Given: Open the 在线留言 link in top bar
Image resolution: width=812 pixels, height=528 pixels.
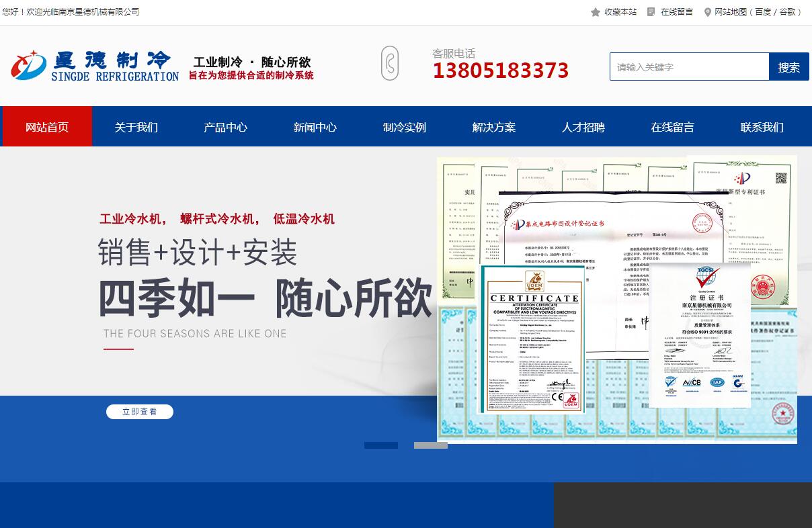Looking at the screenshot, I should pyautogui.click(x=677, y=12).
